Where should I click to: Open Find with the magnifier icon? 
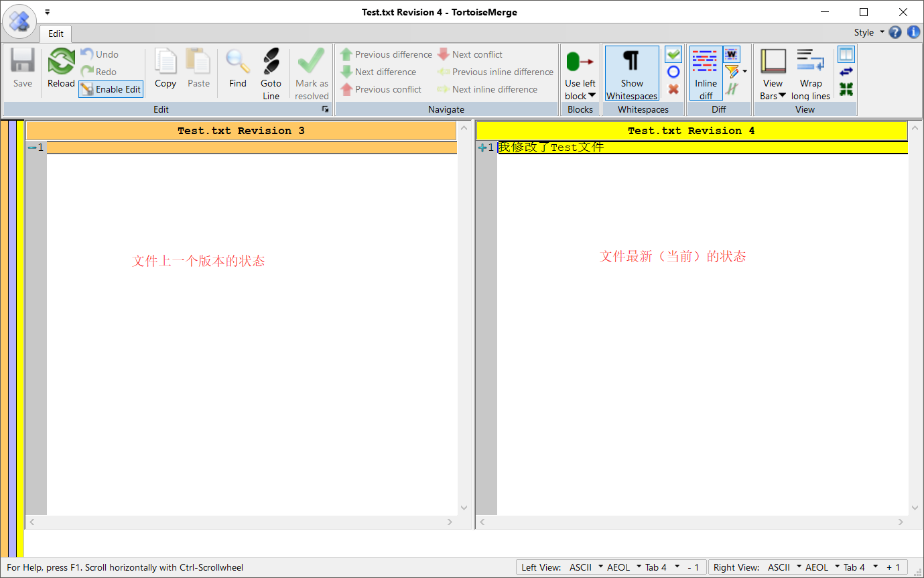point(238,62)
